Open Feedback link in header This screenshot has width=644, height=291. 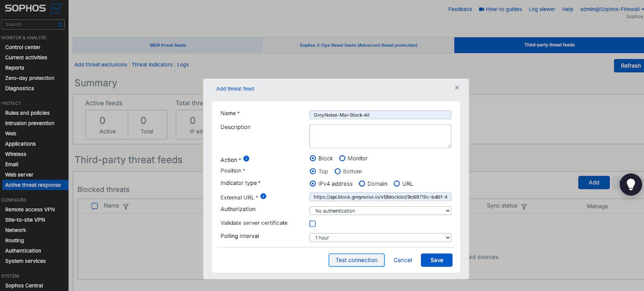point(460,9)
